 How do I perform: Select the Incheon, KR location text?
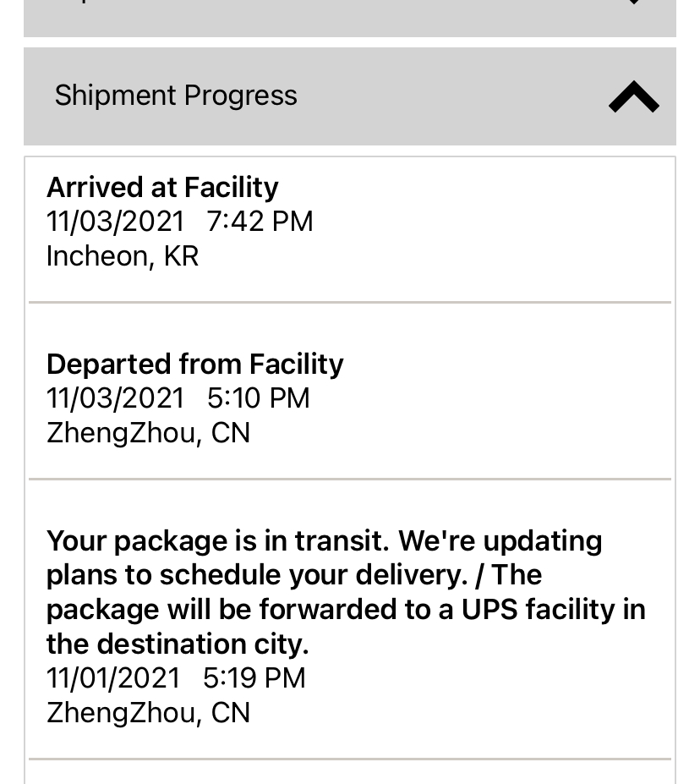click(x=123, y=256)
